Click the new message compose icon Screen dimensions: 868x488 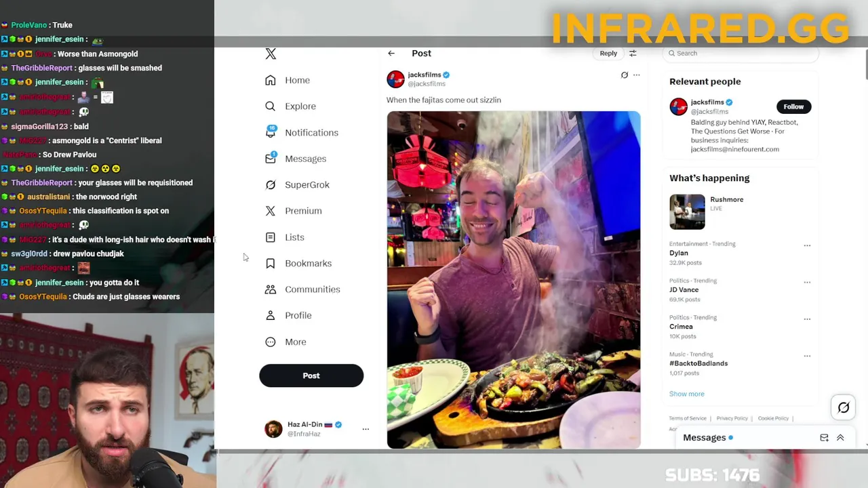tap(824, 438)
